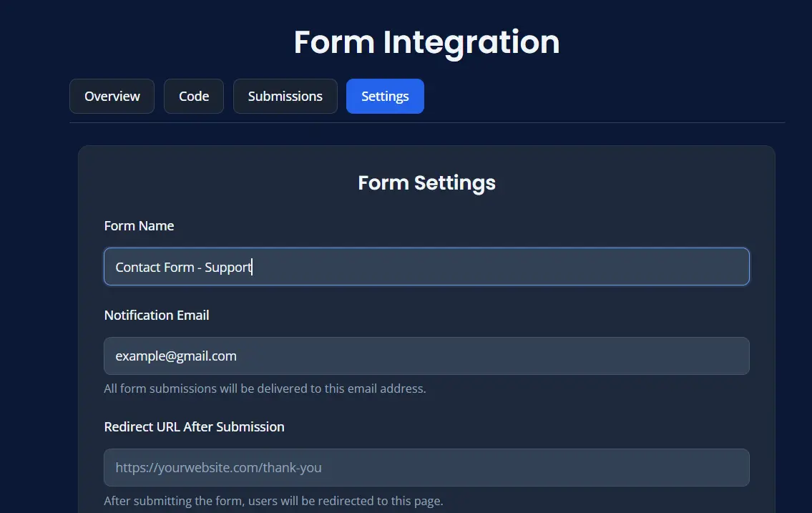Click the Form Integration page heading
The image size is (812, 513).
pos(426,42)
